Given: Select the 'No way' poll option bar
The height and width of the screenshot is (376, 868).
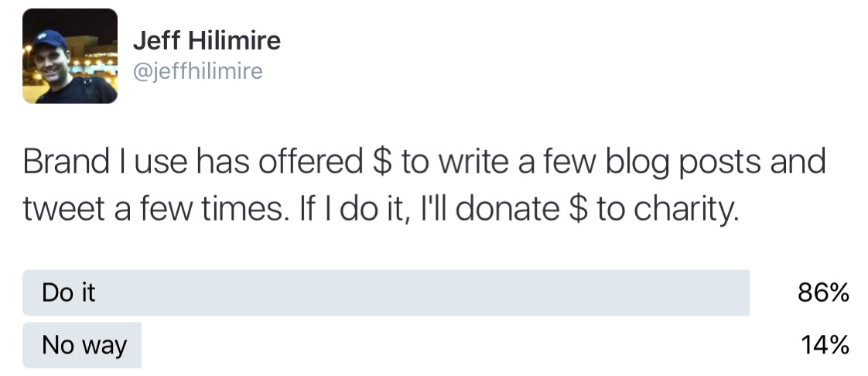Looking at the screenshot, I should pyautogui.click(x=82, y=345).
